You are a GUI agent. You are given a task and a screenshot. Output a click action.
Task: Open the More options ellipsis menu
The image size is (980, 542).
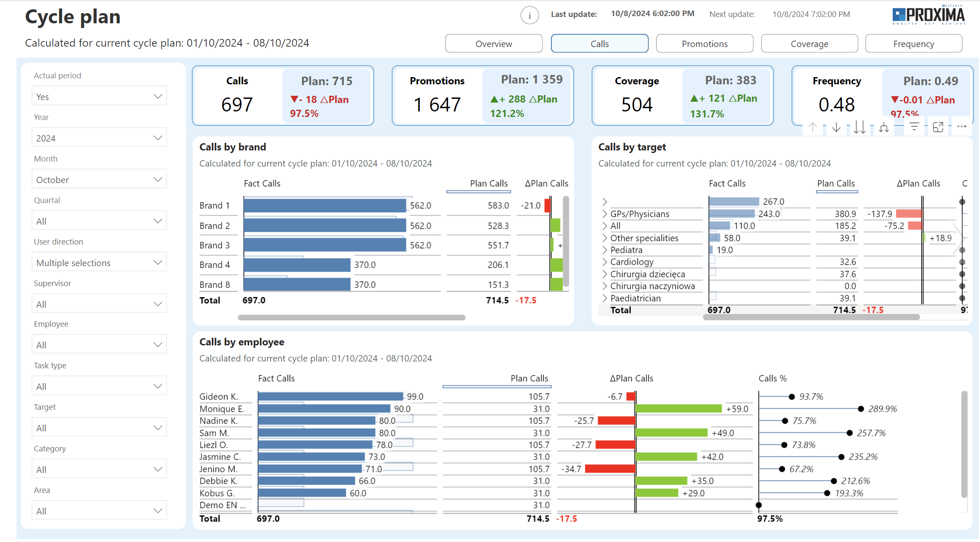(x=961, y=127)
